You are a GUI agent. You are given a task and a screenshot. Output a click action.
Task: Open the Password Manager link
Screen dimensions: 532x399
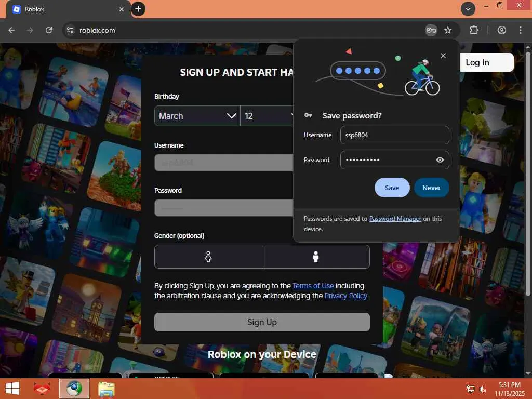pos(395,219)
